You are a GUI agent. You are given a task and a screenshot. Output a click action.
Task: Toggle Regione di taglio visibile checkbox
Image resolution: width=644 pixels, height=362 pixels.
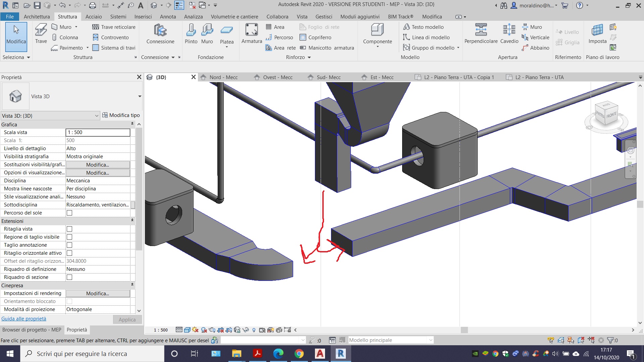(x=69, y=237)
